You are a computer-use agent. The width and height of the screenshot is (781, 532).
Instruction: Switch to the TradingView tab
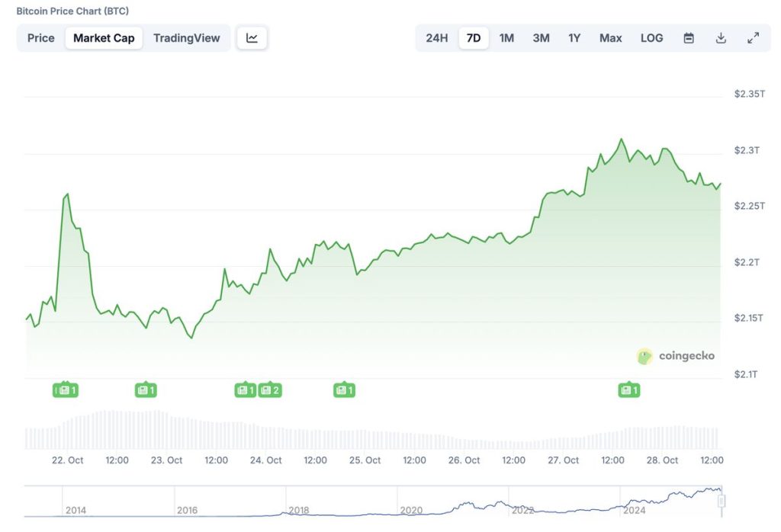tap(187, 37)
